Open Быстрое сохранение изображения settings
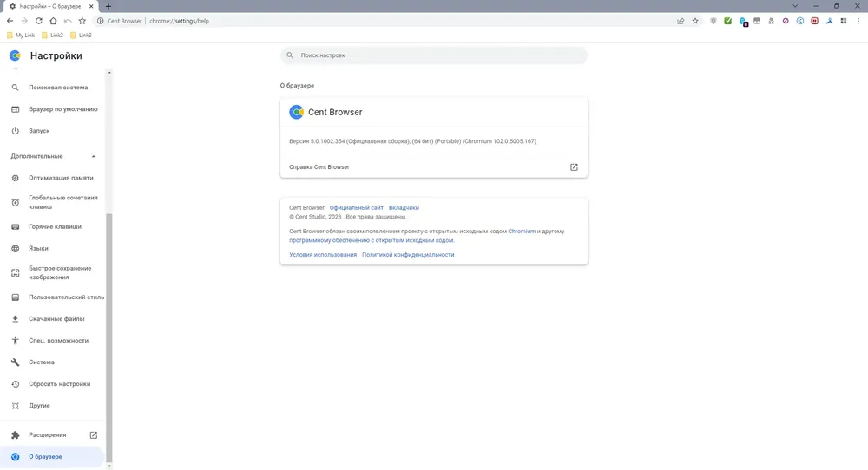 (53, 272)
